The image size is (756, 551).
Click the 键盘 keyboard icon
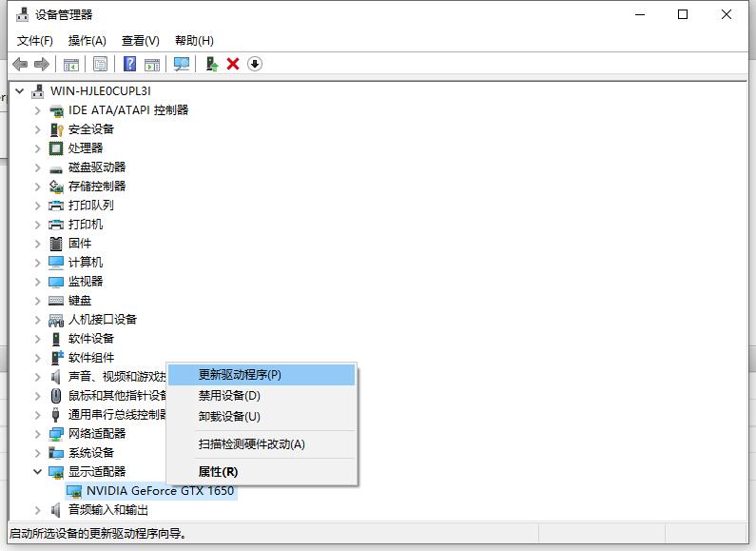coord(56,301)
